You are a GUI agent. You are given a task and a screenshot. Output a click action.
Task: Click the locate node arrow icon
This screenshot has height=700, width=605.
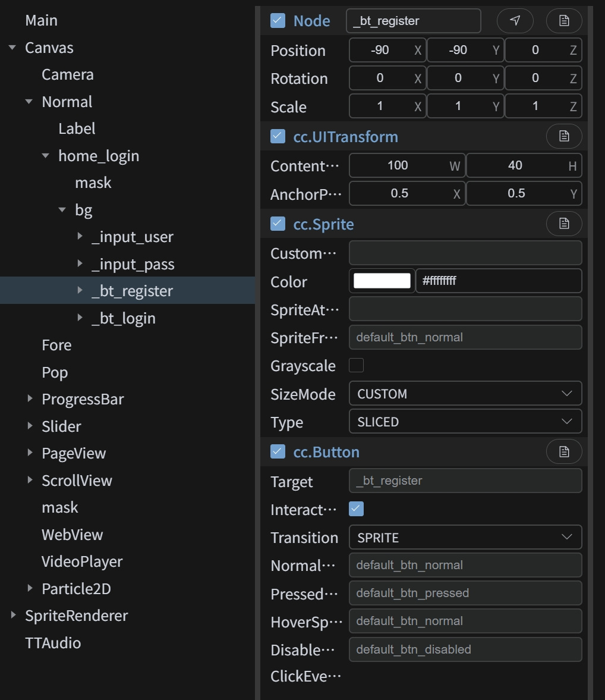click(x=515, y=21)
